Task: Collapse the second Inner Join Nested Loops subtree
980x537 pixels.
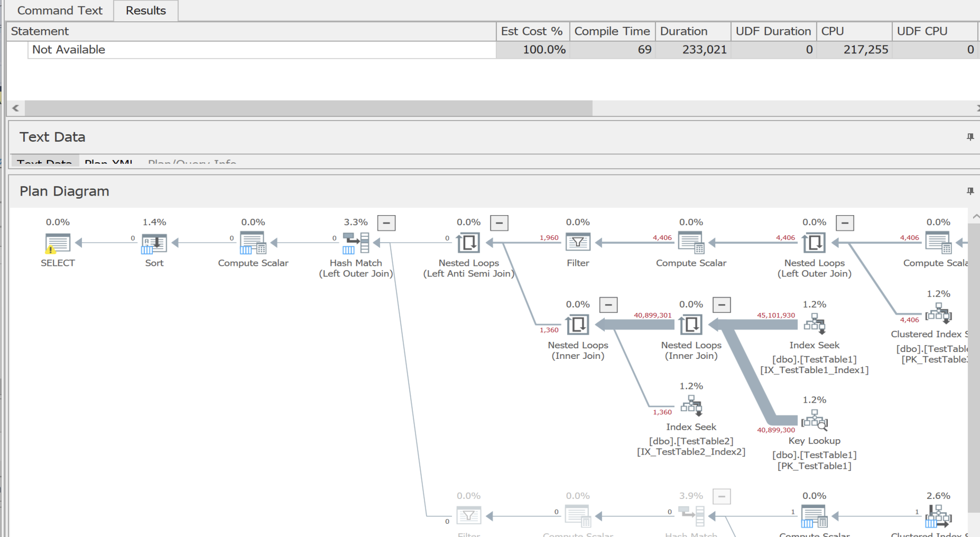Action: click(x=722, y=305)
